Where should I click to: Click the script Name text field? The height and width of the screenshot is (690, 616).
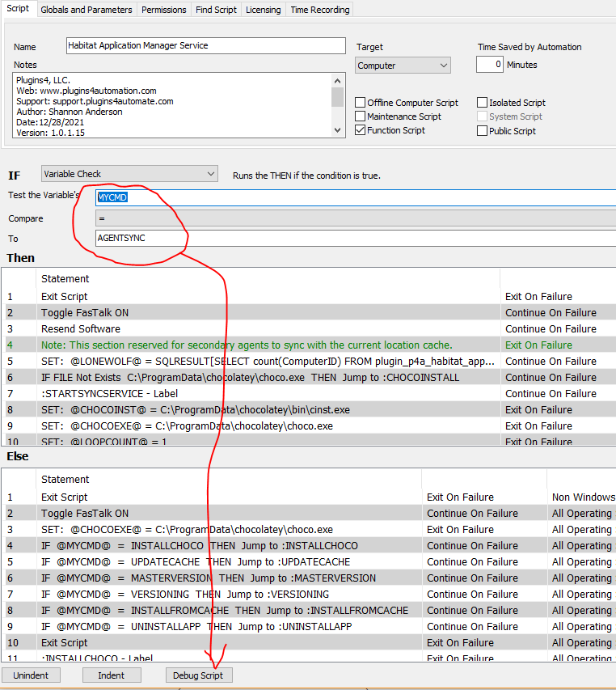click(205, 46)
